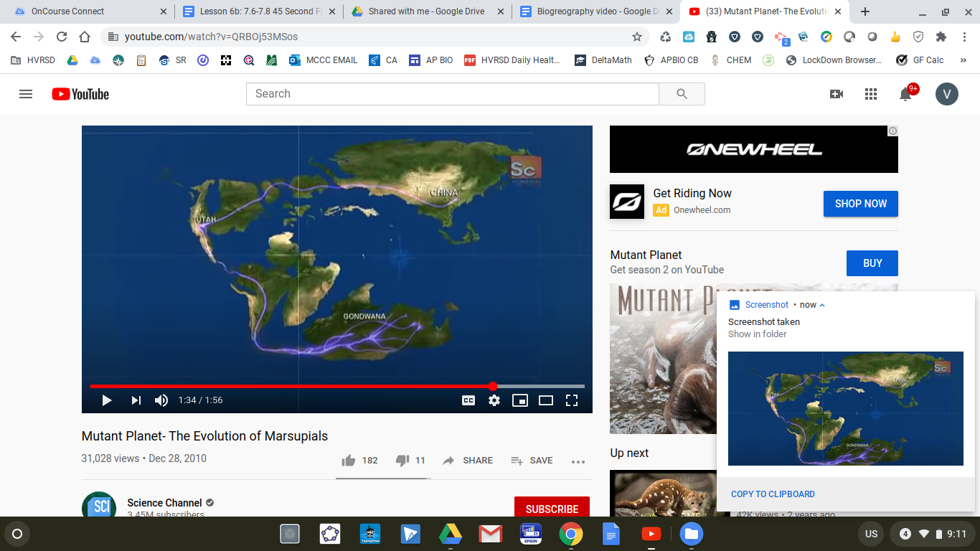The image size is (980, 551).
Task: Open notifications bell
Action: [905, 94]
